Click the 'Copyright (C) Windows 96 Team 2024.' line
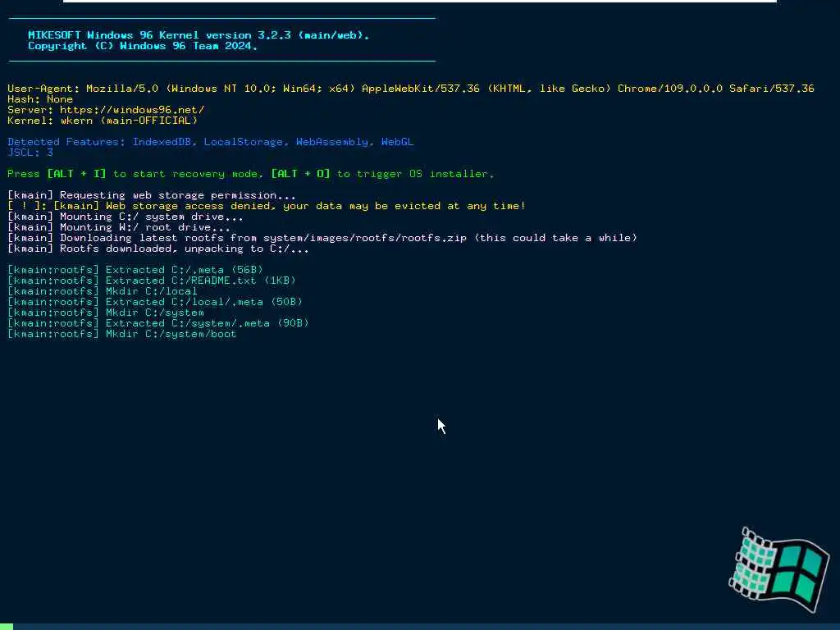Screen dimensions: 840x630 click(143, 46)
